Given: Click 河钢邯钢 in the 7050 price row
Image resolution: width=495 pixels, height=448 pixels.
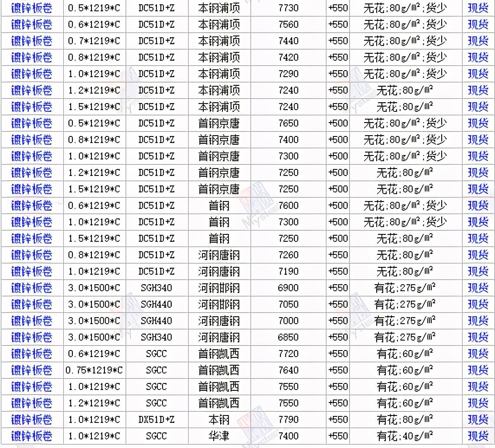Looking at the screenshot, I should tap(219, 305).
